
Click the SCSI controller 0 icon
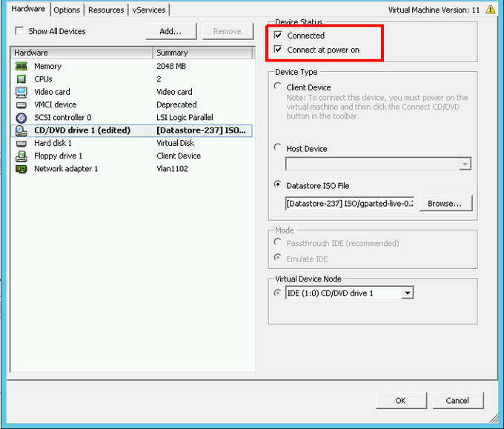click(x=21, y=118)
